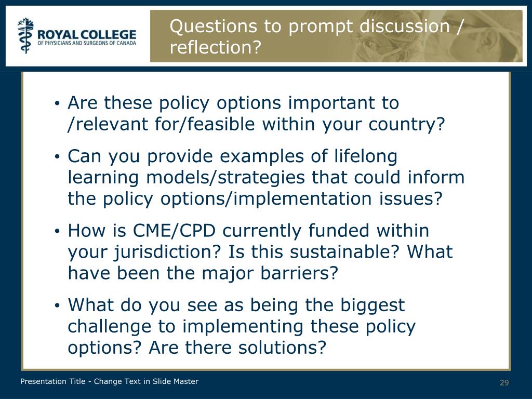Click the text 'Are there solutions?'

pos(237,348)
